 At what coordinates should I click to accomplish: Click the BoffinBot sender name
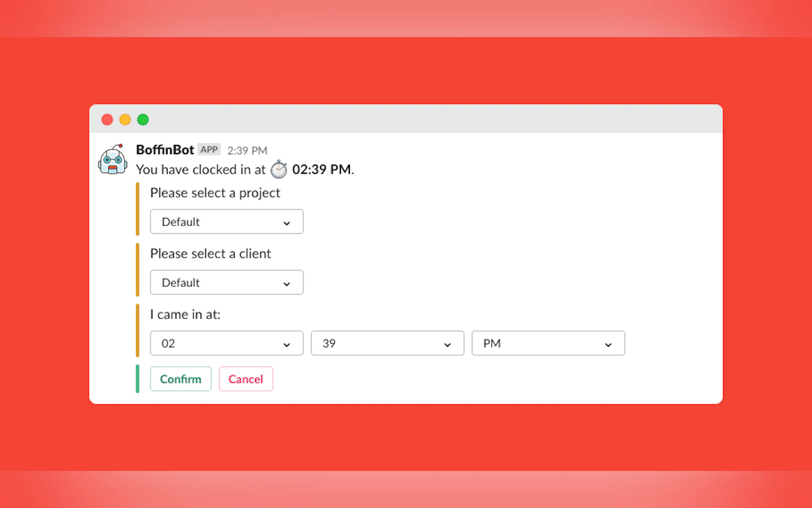coord(165,150)
